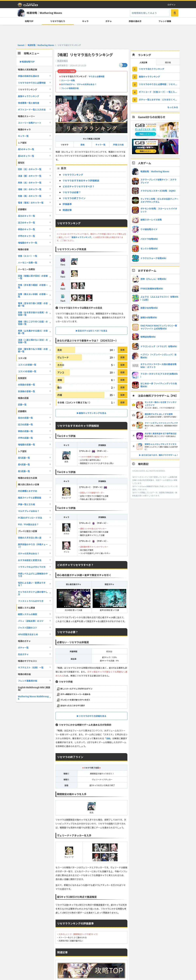196x980 pixels.
Task: Vote for 忌炎 with 投票 button
Action: pos(122,350)
